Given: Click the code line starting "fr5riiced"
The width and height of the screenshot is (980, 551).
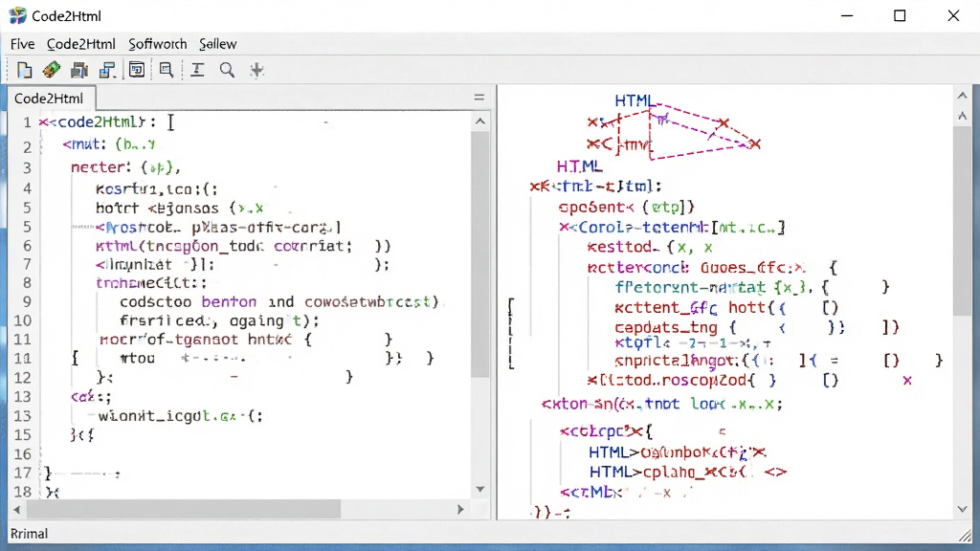Looking at the screenshot, I should tap(219, 321).
